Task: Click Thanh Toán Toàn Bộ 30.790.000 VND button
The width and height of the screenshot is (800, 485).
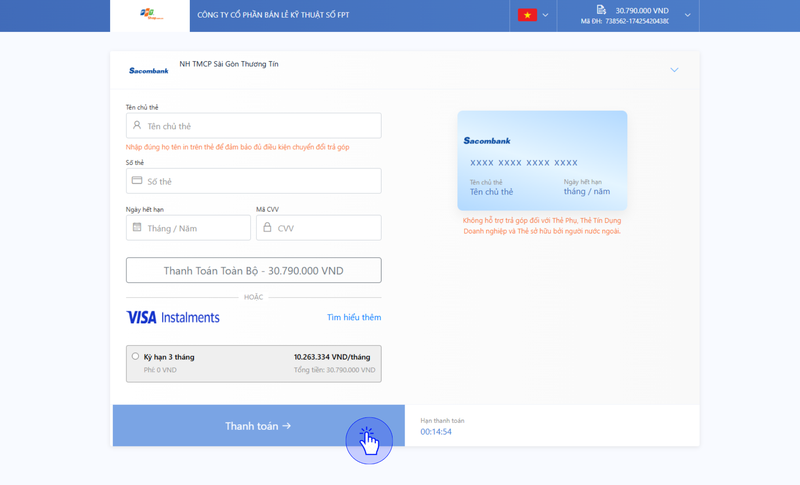Action: tap(254, 270)
